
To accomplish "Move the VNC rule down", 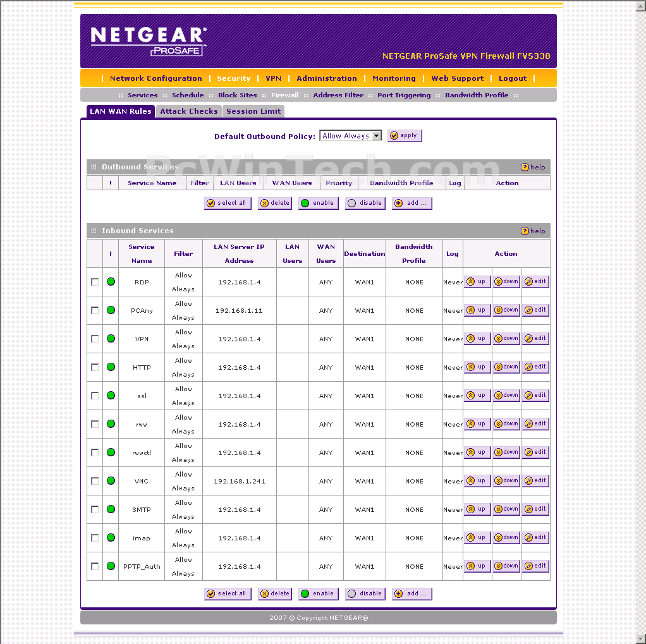I will (506, 481).
